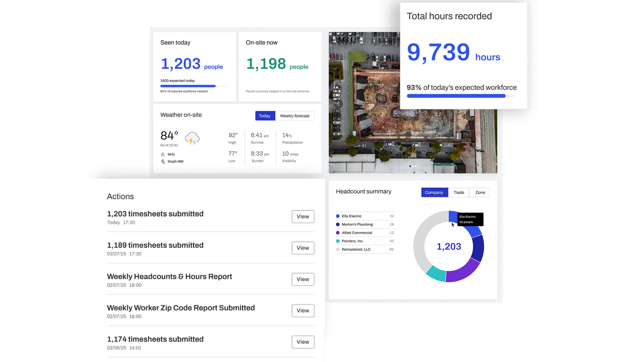Click Ella Electric blue legend dot
This screenshot has height=362, width=644.
pyautogui.click(x=338, y=216)
